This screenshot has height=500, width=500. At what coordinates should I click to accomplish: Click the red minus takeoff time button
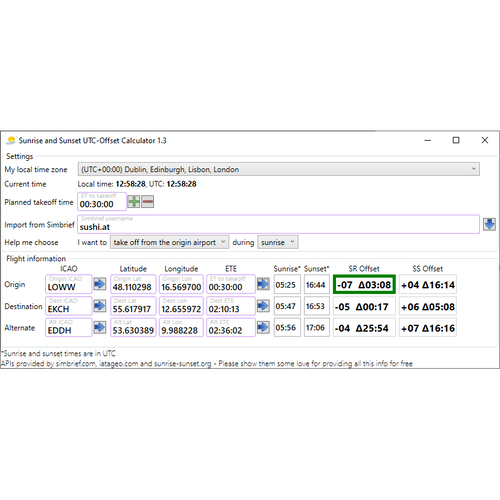point(148,202)
